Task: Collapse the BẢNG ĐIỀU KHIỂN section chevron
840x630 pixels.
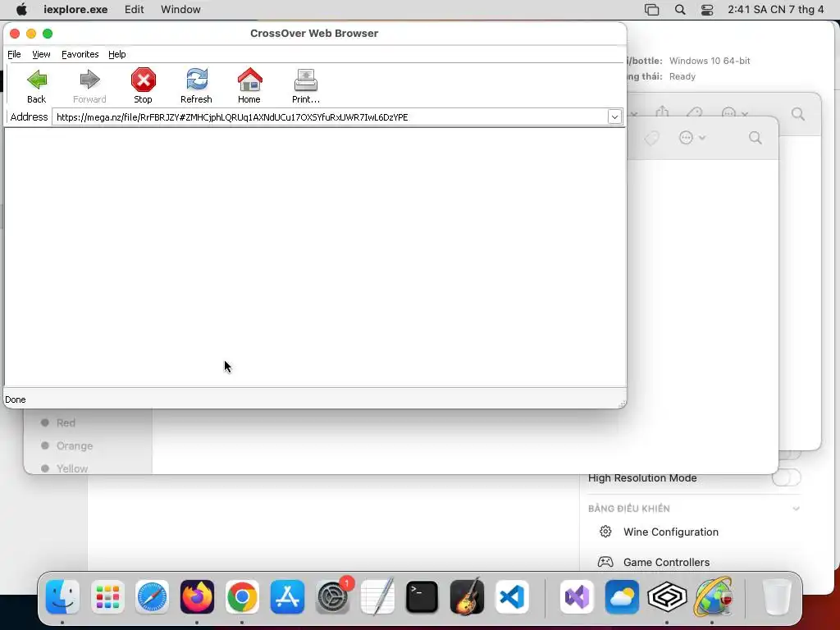Action: (796, 509)
